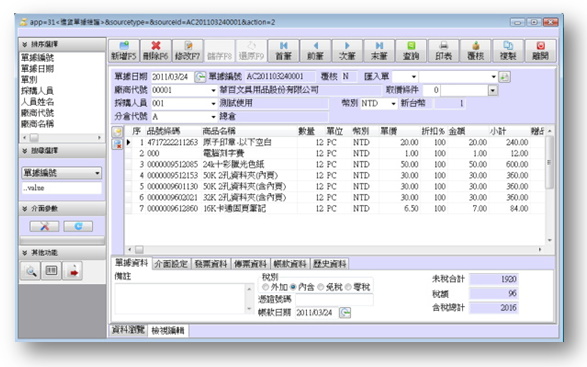Open the 匯入單 first dropdown
This screenshot has height=367, width=587.
click(x=414, y=77)
